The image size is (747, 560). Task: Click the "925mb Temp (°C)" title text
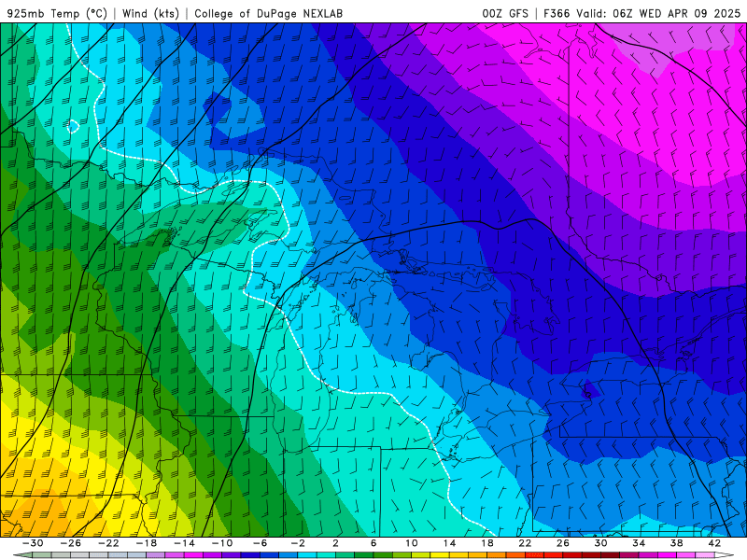(57, 13)
